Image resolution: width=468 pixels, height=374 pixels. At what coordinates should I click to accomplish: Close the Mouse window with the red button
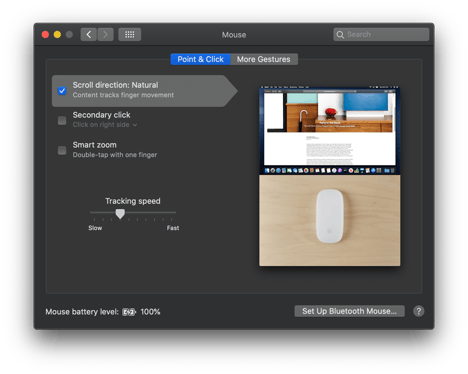click(x=45, y=34)
